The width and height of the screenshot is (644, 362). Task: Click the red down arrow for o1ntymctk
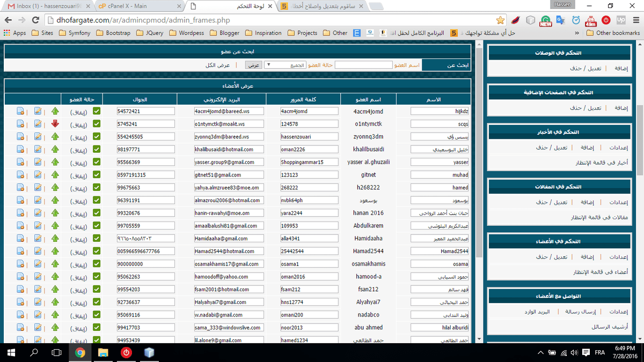coord(55,124)
